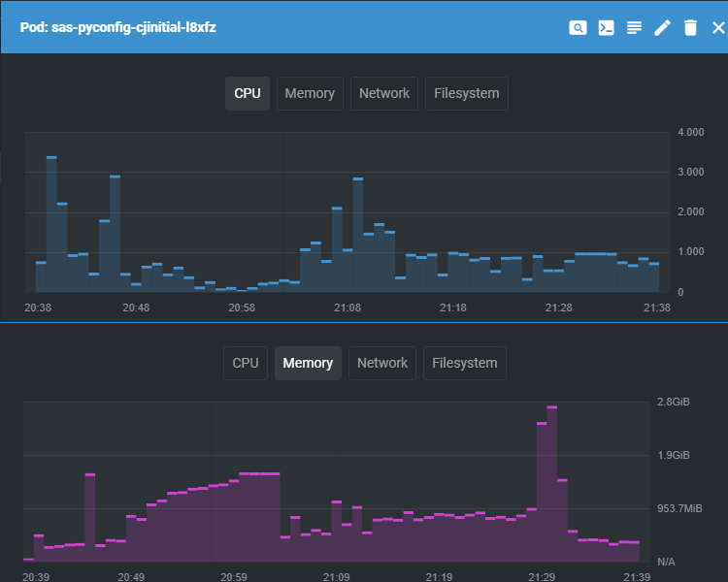Click the pencil icon to edit pod
Viewport: 728px width, 582px height.
click(x=662, y=27)
